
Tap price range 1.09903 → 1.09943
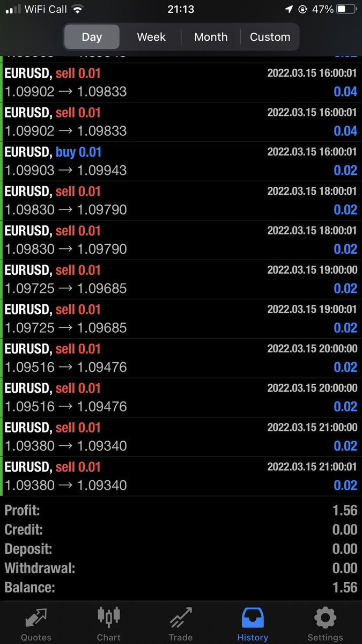65,170
